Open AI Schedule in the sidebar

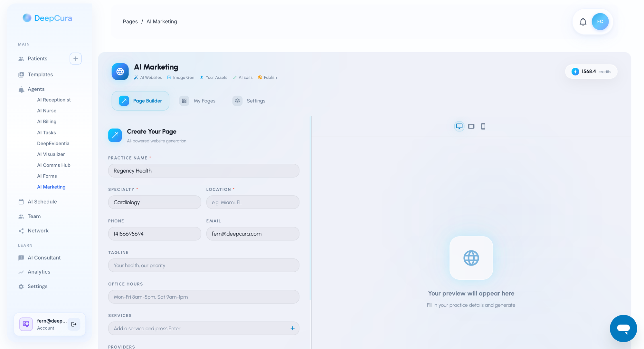(x=42, y=202)
